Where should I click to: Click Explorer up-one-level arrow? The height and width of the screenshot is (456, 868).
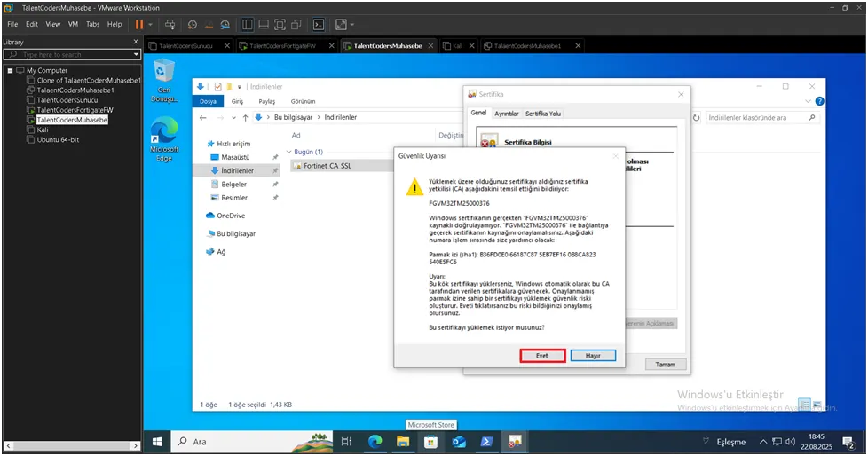[245, 117]
